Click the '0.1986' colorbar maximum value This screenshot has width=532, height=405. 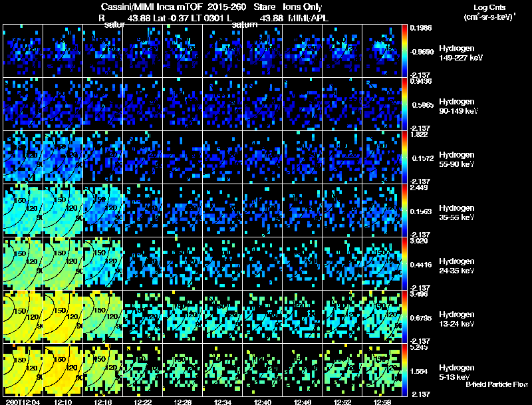[x=421, y=28]
